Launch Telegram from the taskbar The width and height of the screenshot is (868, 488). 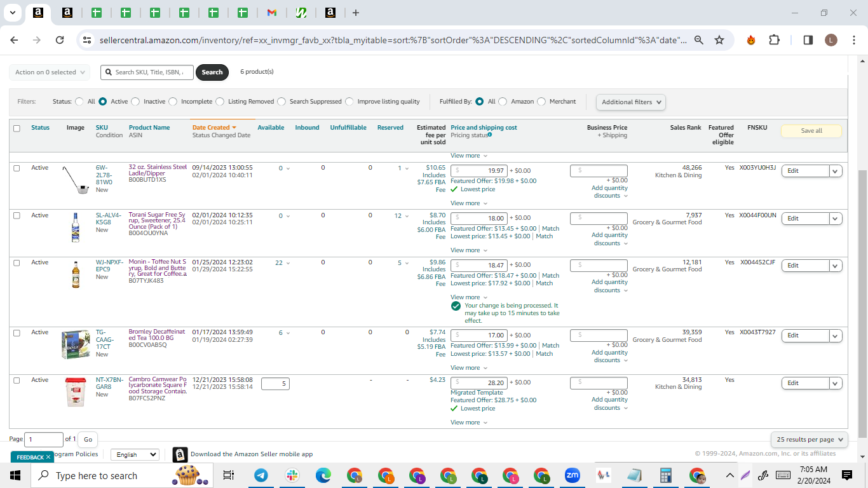261,475
